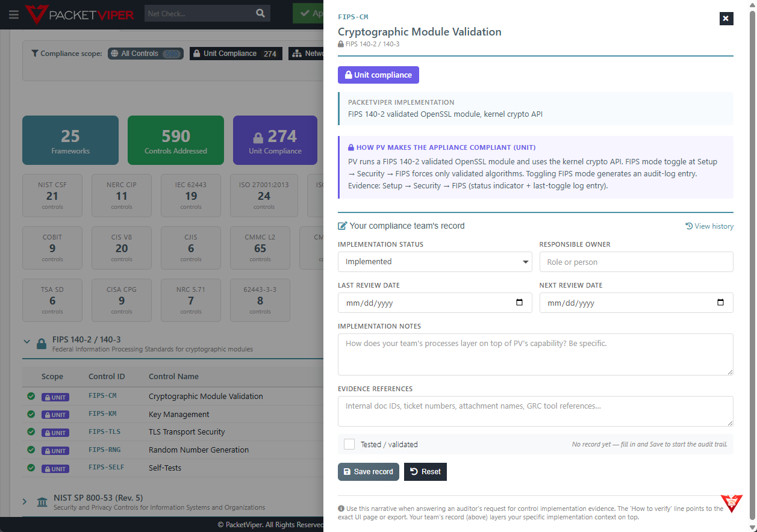Select the IEC 62443 framework tile
757x532 pixels.
tap(191, 196)
